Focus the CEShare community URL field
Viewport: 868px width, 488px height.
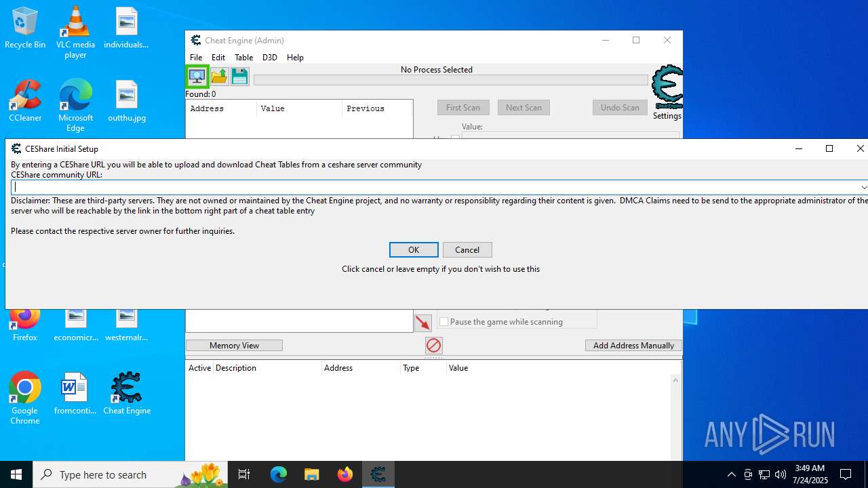pos(435,187)
